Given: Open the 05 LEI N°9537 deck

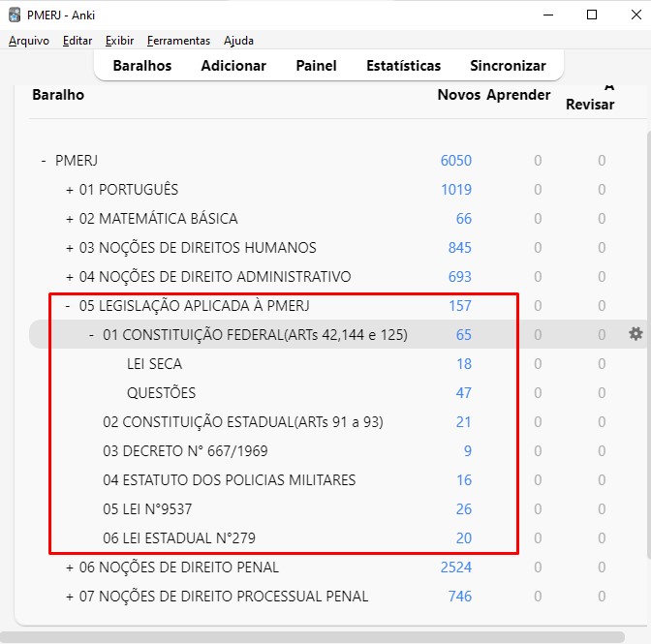Looking at the screenshot, I should point(147,509).
